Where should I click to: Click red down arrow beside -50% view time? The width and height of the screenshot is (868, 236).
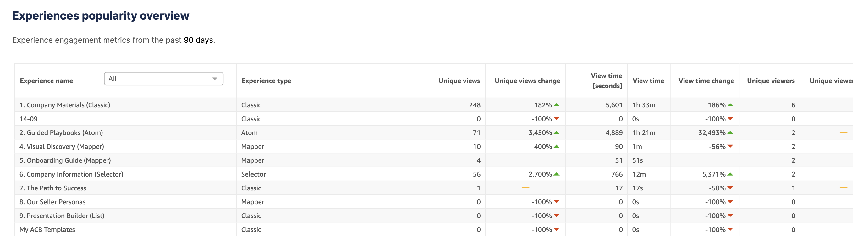pyautogui.click(x=730, y=188)
